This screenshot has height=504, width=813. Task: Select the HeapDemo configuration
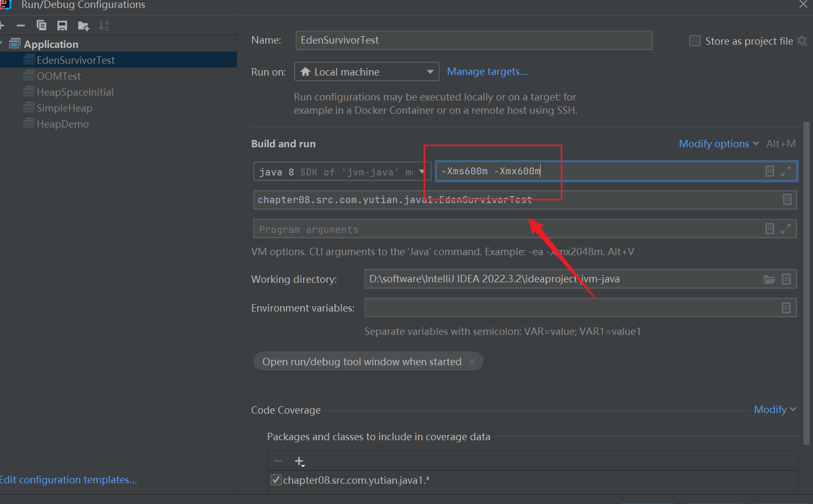pyautogui.click(x=62, y=124)
